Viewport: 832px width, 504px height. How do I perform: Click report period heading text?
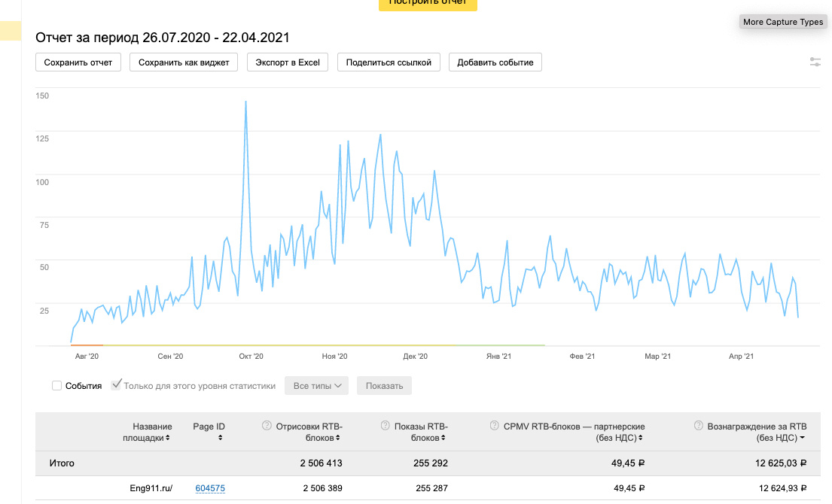163,38
